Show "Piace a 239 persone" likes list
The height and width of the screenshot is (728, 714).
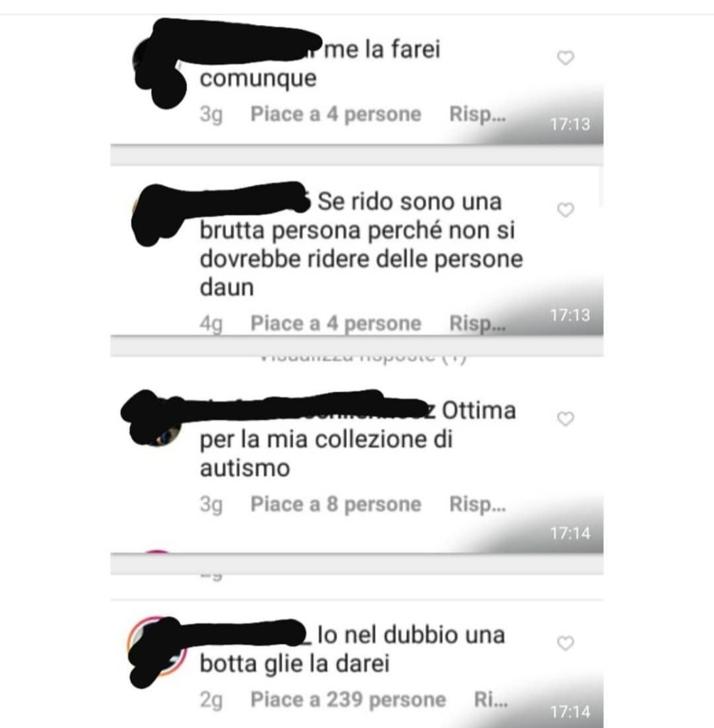(x=348, y=700)
